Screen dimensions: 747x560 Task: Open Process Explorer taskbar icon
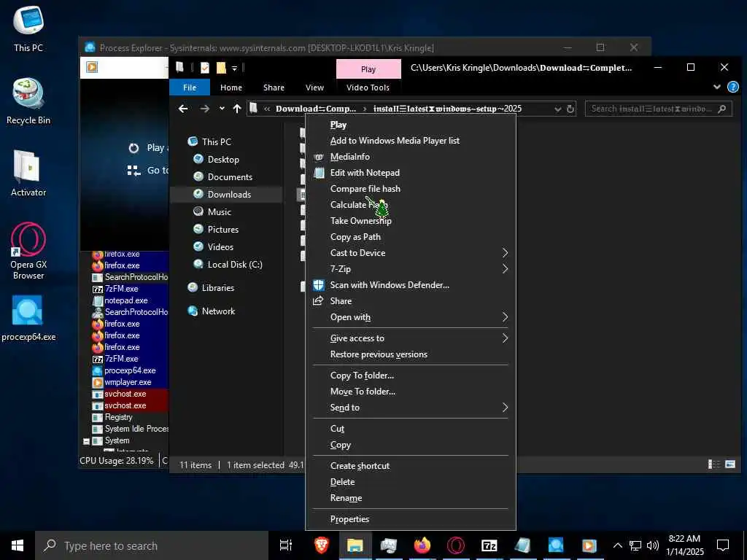[555, 545]
